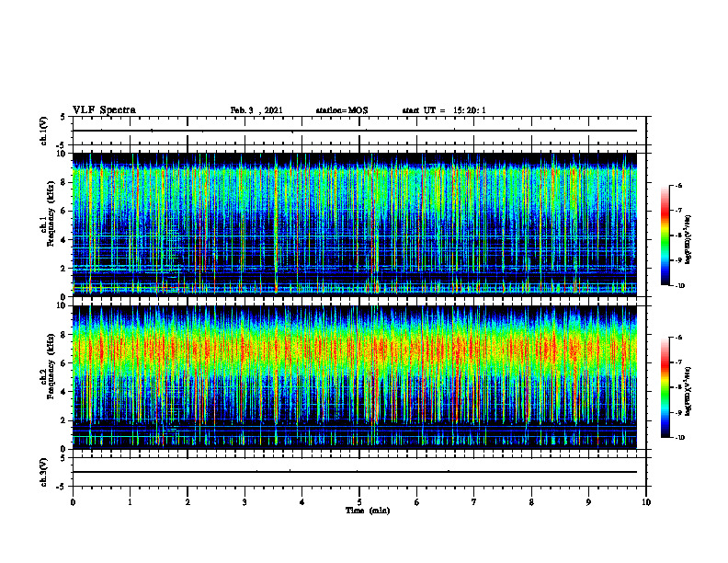This screenshot has height=563, width=728.
Task: Click the "10" tick on the Time axis
Action: 646,502
